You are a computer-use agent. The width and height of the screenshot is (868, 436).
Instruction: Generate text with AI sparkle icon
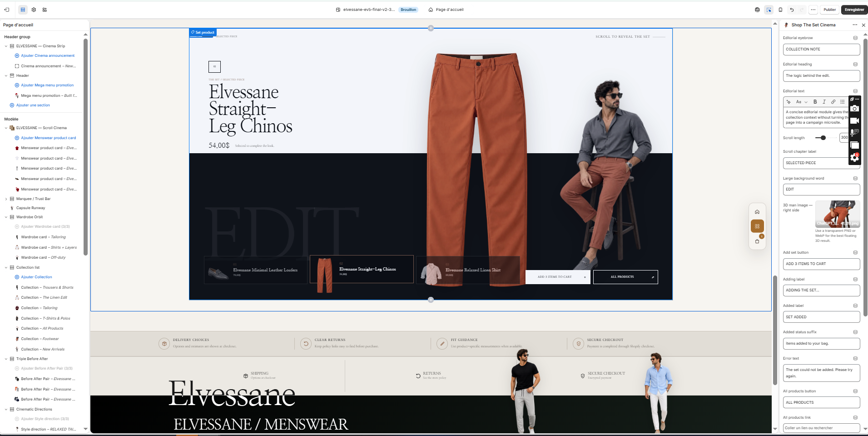789,102
